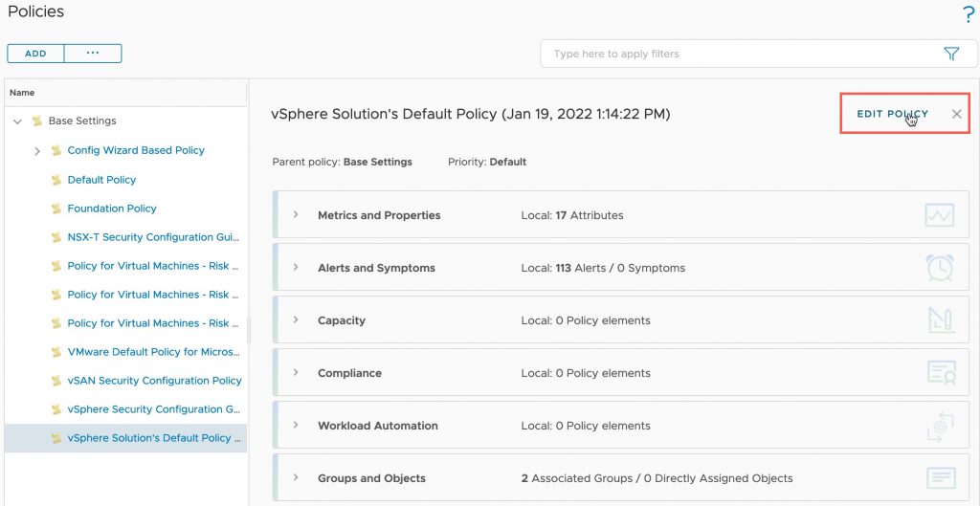This screenshot has width=980, height=506.
Task: Click the ADD button
Action: click(35, 54)
